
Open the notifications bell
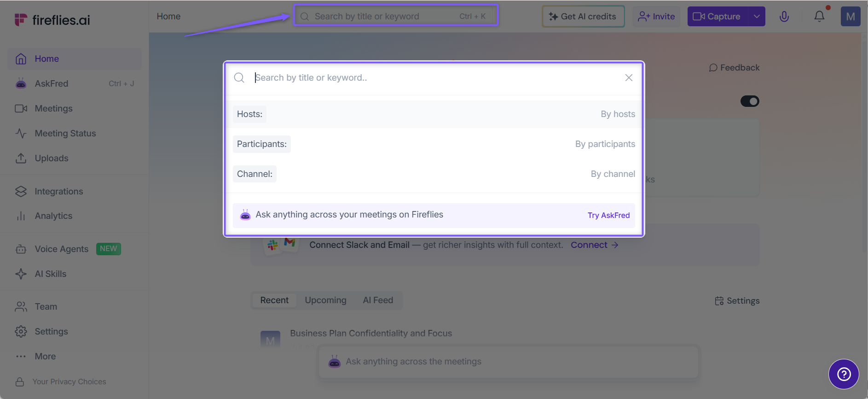[x=819, y=17]
